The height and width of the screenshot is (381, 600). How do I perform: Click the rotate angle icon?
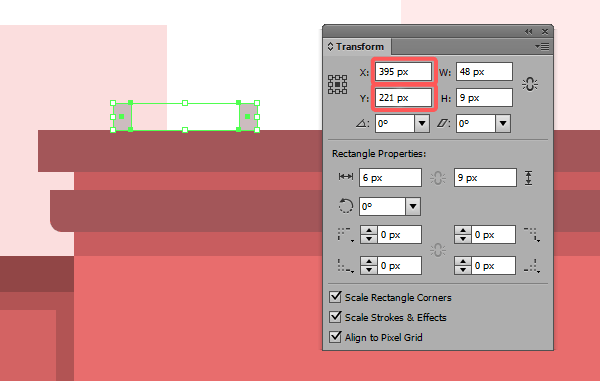pyautogui.click(x=362, y=124)
